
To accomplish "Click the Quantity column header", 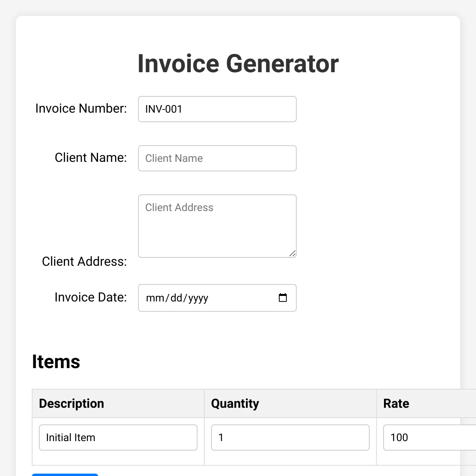I will click(290, 403).
